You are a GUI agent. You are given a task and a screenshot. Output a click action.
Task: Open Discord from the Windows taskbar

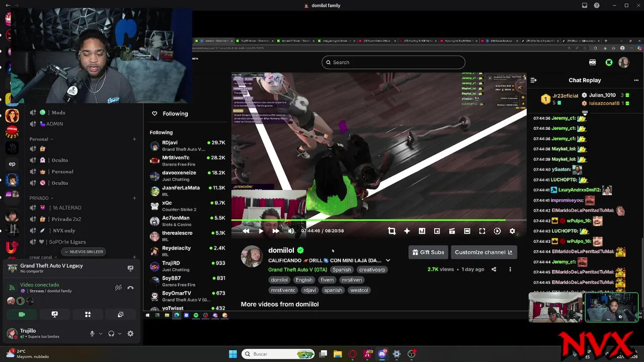coord(382,354)
